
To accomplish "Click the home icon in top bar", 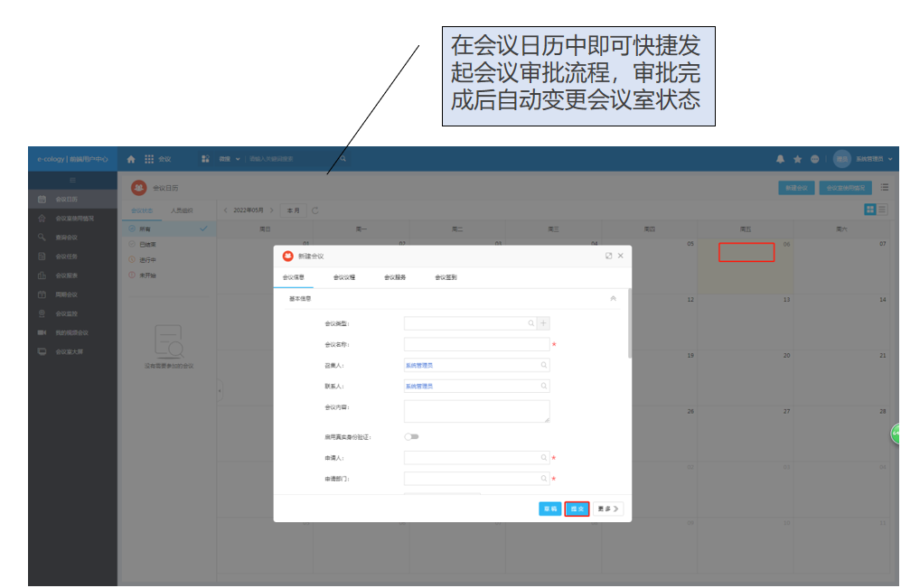I will point(131,159).
